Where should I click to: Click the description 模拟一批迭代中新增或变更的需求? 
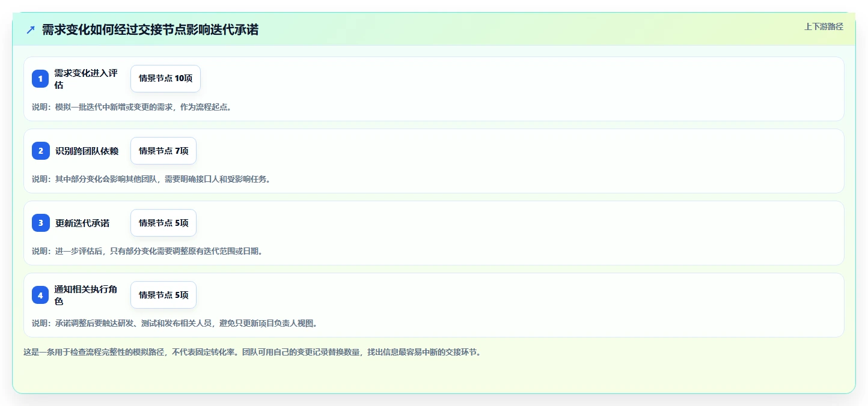[132, 107]
